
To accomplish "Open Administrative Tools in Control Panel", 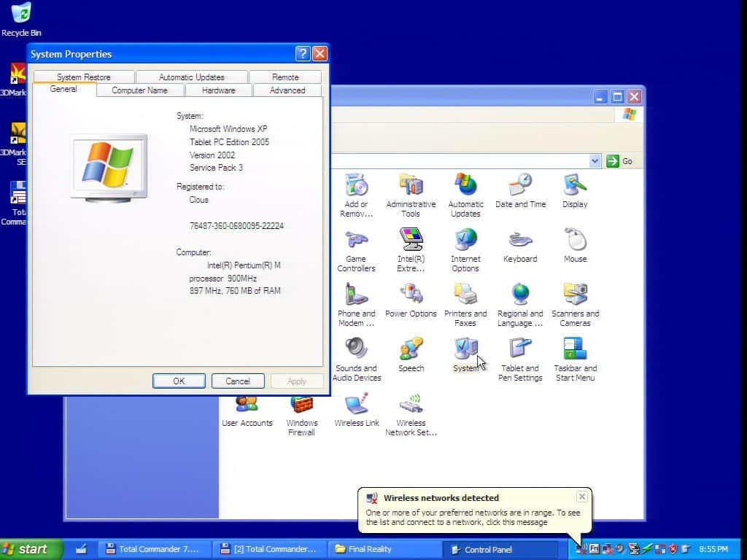I will pos(411,195).
